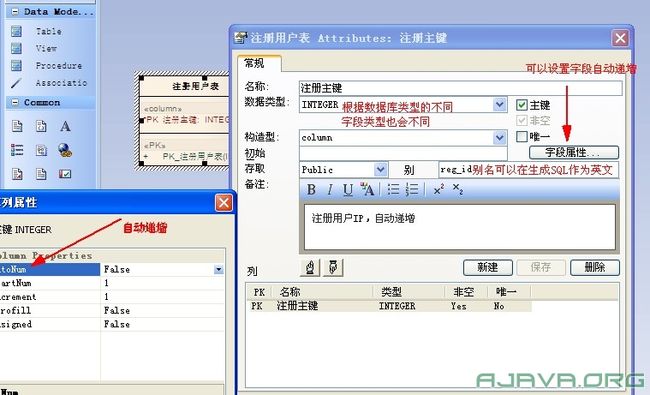
Task: Click the 新建 button
Action: (488, 267)
